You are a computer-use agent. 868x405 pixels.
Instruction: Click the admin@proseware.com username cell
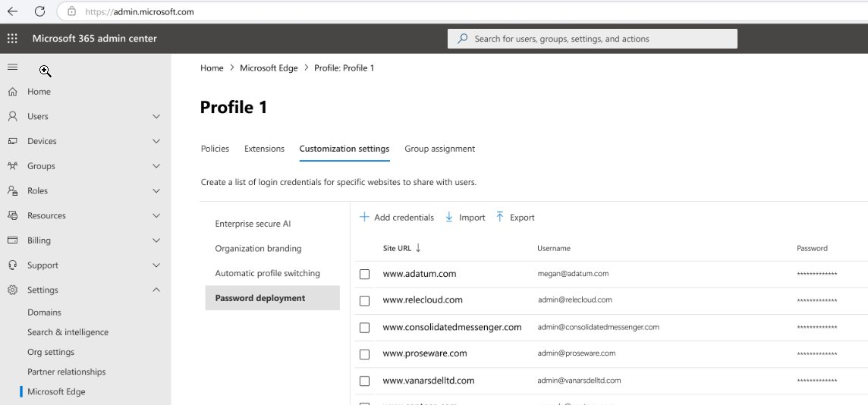tap(577, 353)
